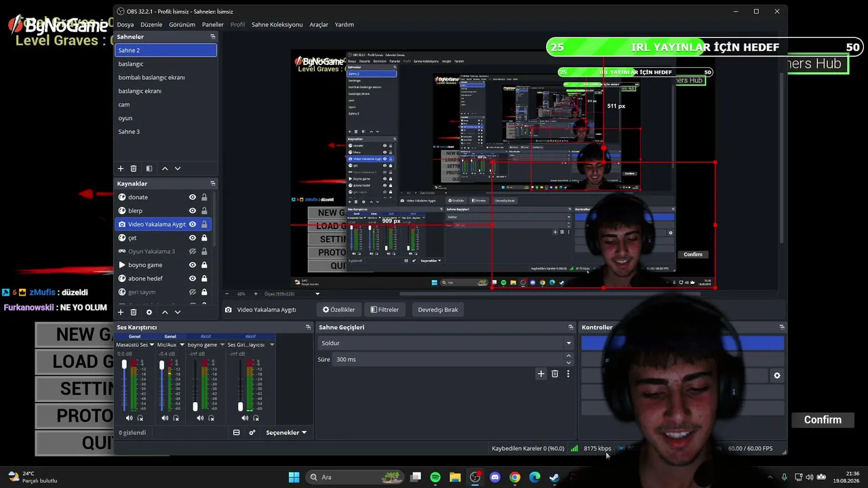
Task: Show the Oyun Yakalama 3 source
Action: click(193, 251)
